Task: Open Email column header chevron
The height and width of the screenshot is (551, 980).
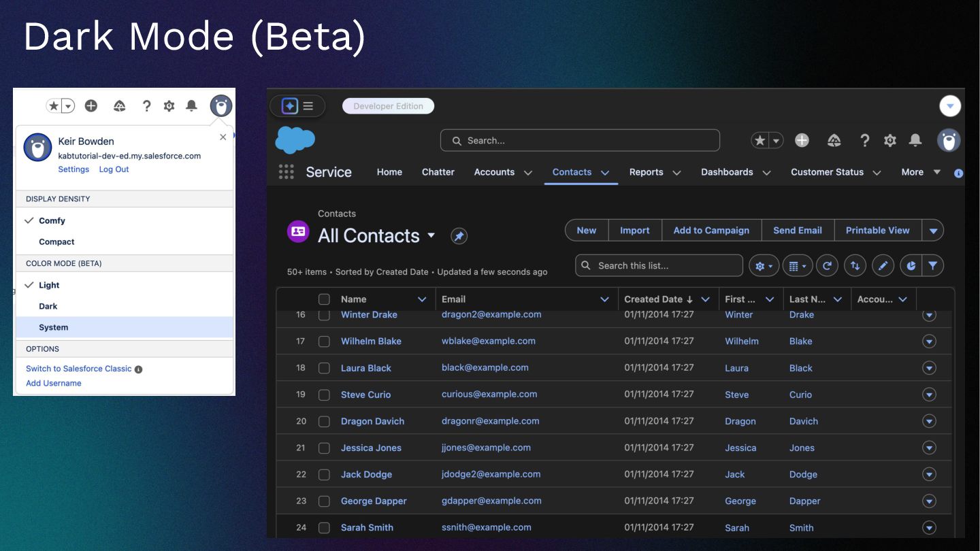Action: point(604,299)
